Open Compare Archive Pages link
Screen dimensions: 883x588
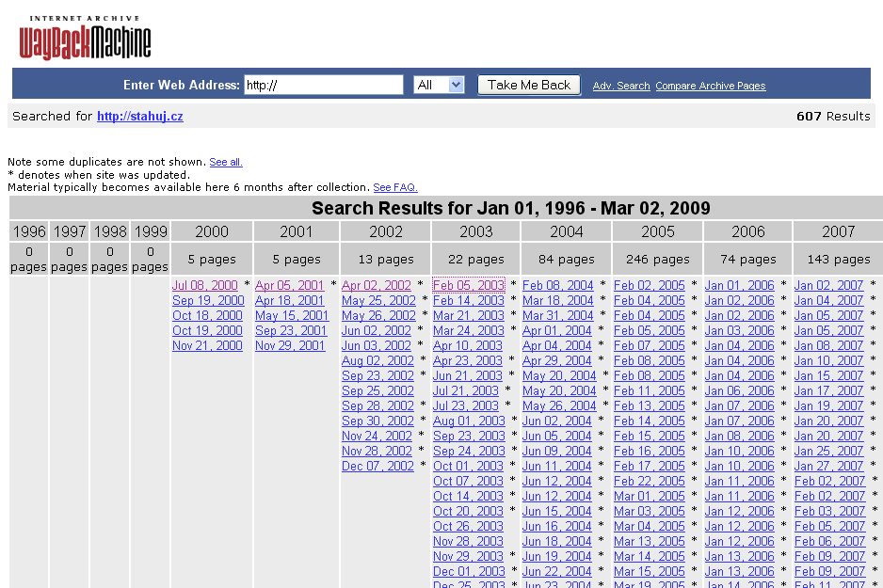coord(710,86)
